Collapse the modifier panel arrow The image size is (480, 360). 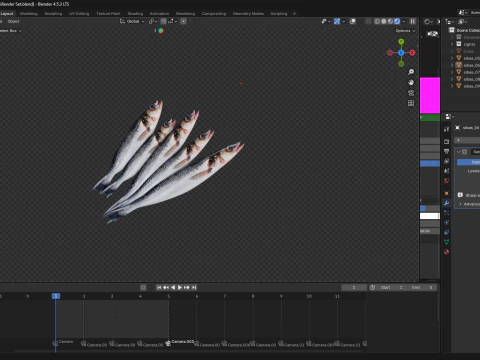[459, 152]
